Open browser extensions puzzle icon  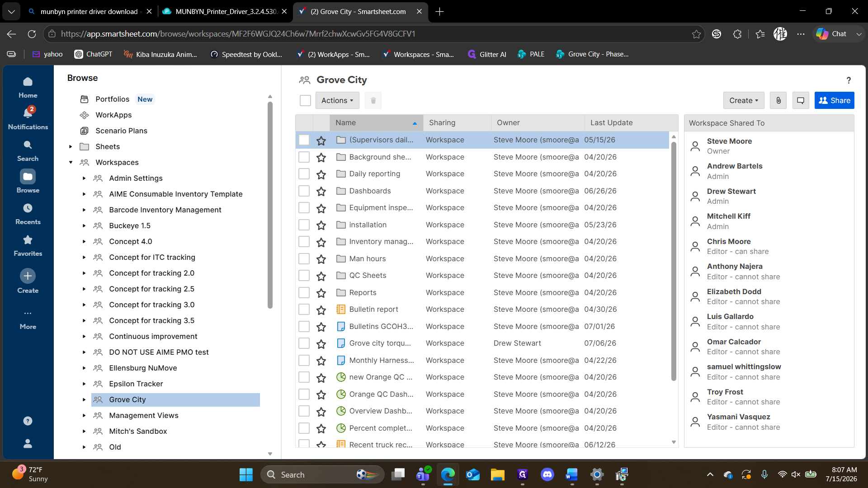click(x=737, y=34)
